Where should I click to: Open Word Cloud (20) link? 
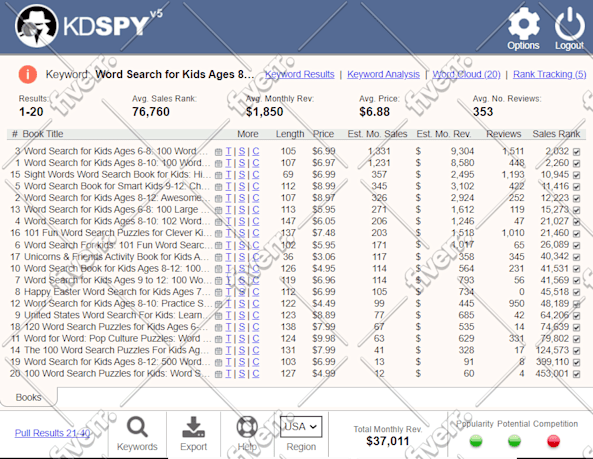[x=466, y=74]
